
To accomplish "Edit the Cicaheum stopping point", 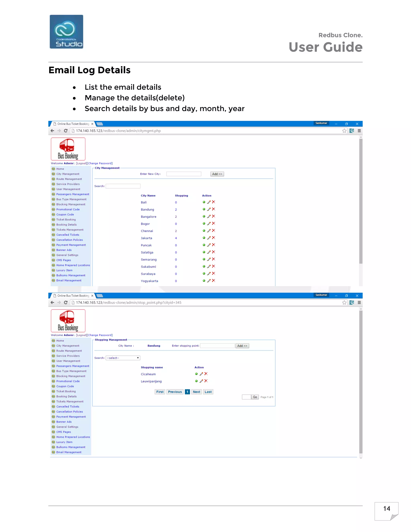I will click(x=201, y=374).
